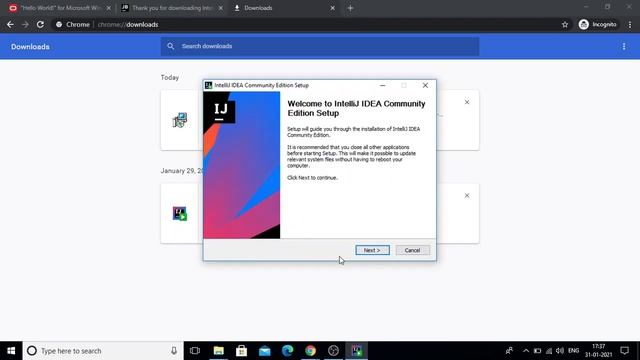Click the chrome://downloads address bar
The width and height of the screenshot is (640, 360).
308,24
